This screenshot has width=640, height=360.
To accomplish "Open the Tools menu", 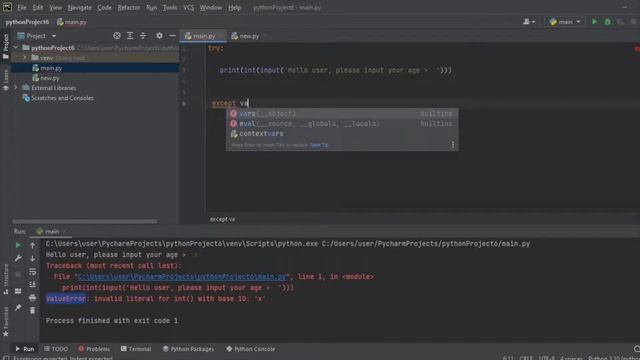I will point(170,7).
